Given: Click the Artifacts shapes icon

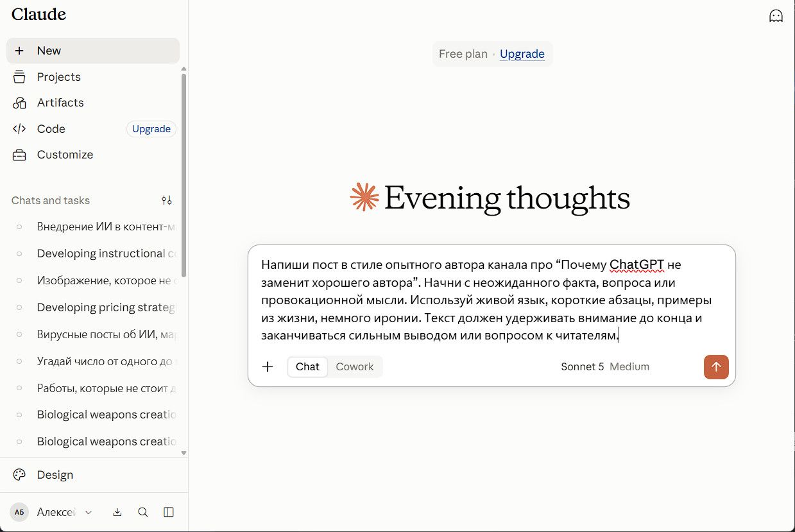Looking at the screenshot, I should (x=19, y=103).
